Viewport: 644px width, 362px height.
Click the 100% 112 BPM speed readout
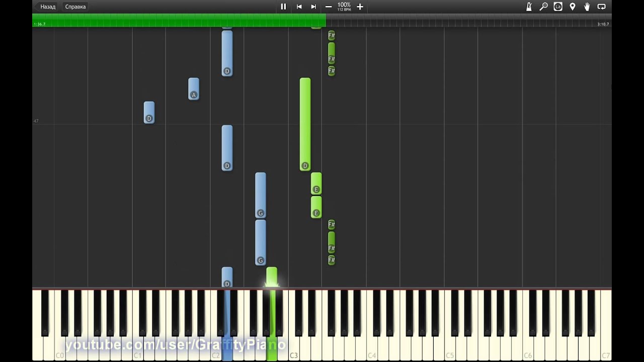(x=344, y=7)
